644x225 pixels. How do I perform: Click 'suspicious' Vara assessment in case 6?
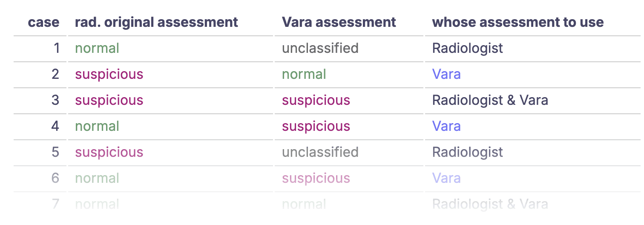point(316,178)
